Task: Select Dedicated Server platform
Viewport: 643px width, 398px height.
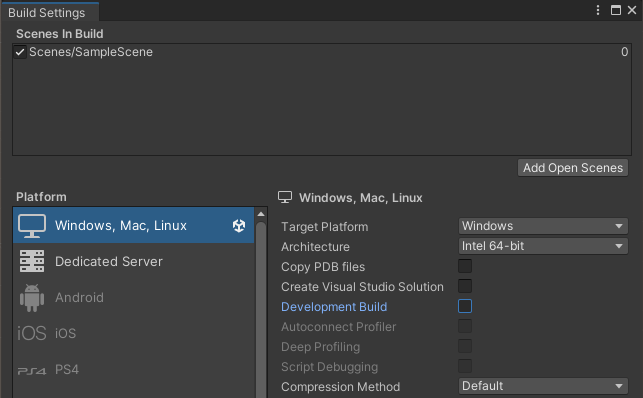Action: (x=134, y=262)
